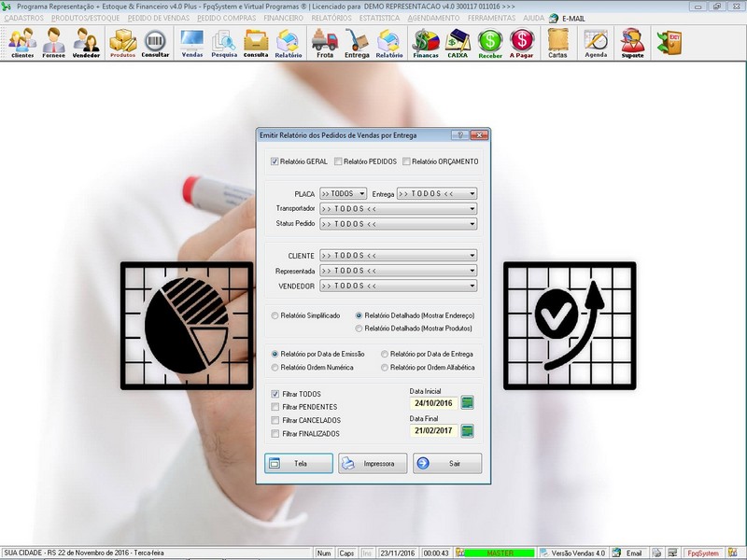The height and width of the screenshot is (560, 747).
Task: Open the Cartas scroll icon
Action: point(557,43)
